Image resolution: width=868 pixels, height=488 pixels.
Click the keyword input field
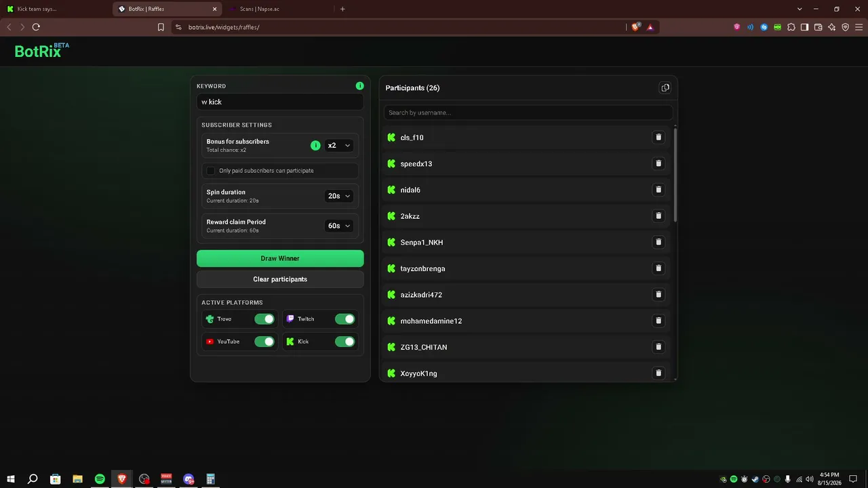point(280,102)
